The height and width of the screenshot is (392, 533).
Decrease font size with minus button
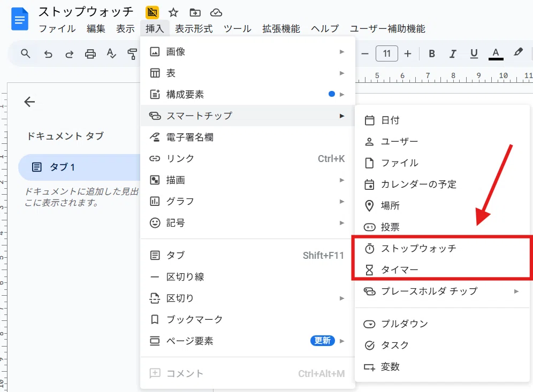365,53
